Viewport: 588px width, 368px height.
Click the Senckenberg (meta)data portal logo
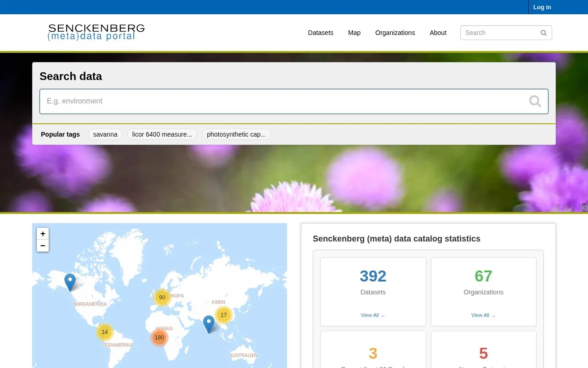(96, 32)
